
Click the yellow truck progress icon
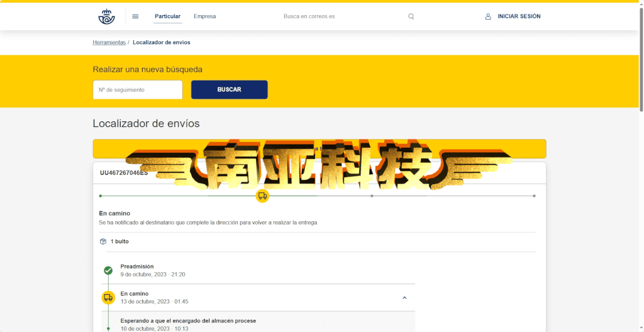click(x=262, y=196)
